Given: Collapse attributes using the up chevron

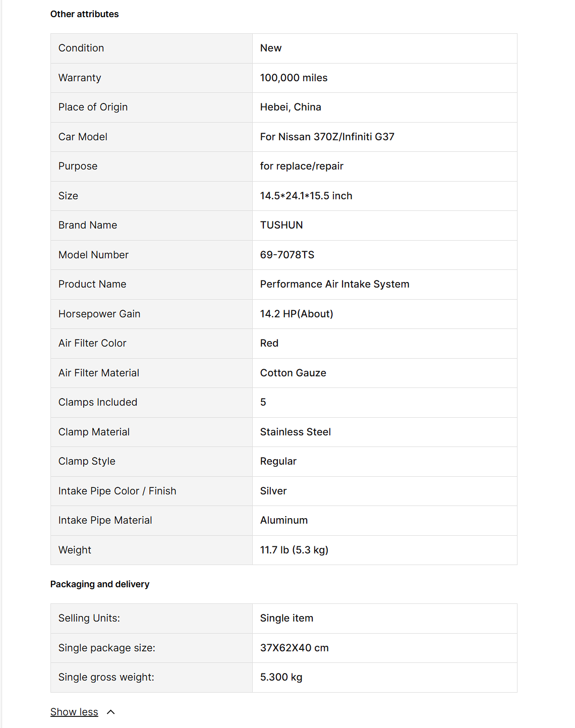Looking at the screenshot, I should (111, 712).
